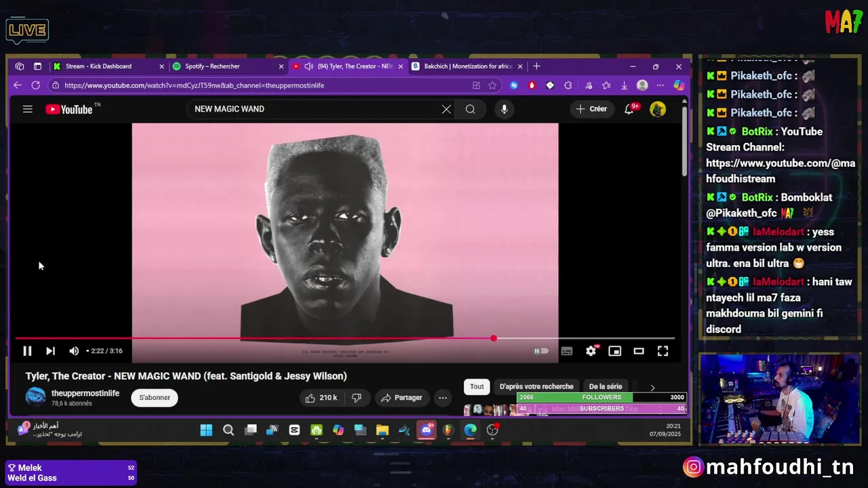Open theuppermostinlife channel name
Screen dimensions: 868x488
[85, 393]
